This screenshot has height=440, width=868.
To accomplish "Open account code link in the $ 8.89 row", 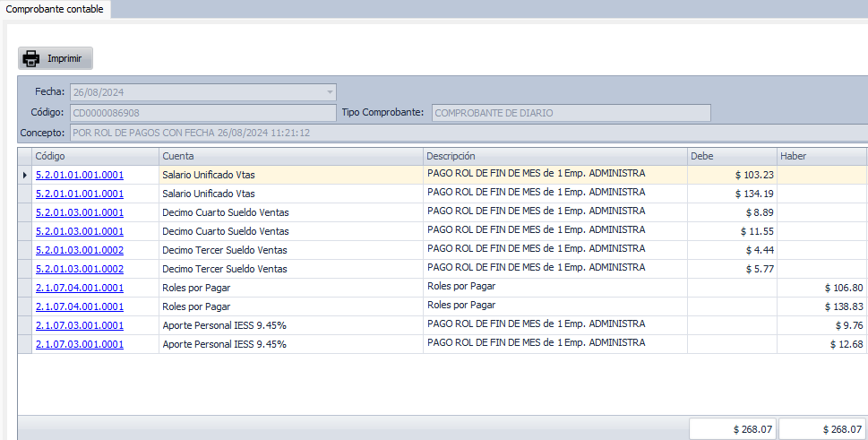I will click(x=80, y=213).
